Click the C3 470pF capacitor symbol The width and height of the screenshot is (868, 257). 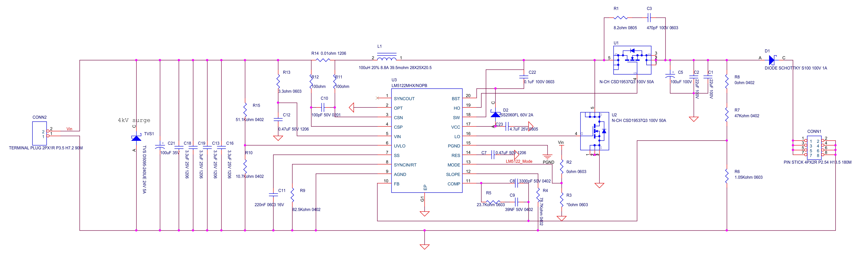tap(649, 17)
